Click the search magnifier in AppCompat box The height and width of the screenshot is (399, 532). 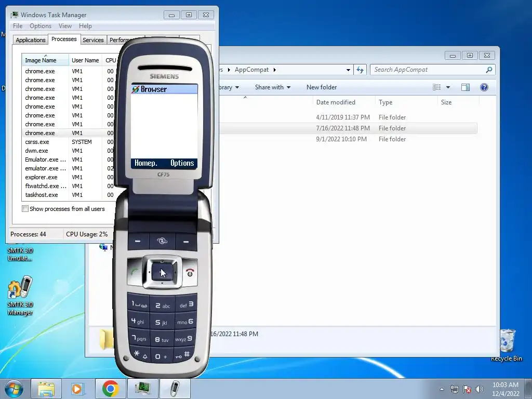489,70
